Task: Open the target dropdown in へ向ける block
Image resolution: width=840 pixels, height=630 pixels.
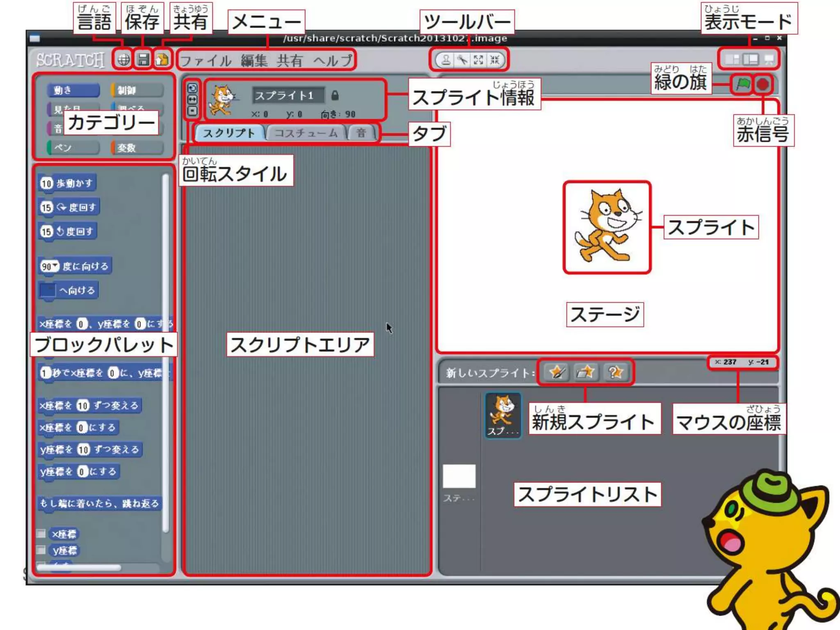Action: point(48,290)
